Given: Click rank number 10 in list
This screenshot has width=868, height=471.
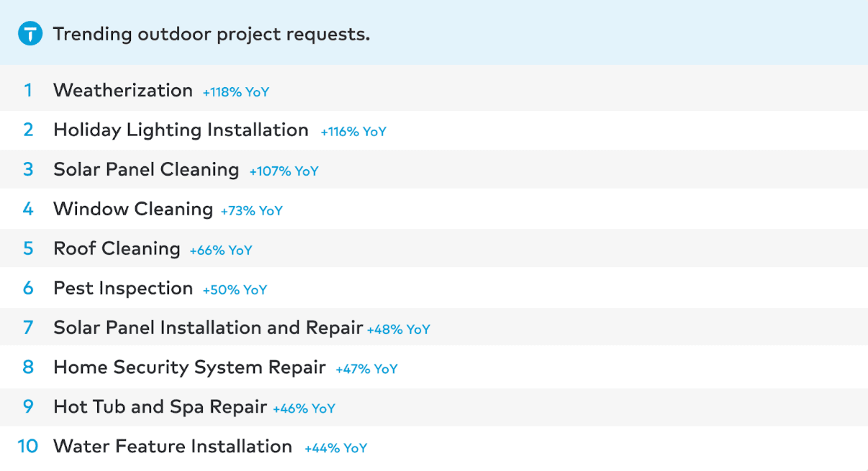Looking at the screenshot, I should point(27,447).
